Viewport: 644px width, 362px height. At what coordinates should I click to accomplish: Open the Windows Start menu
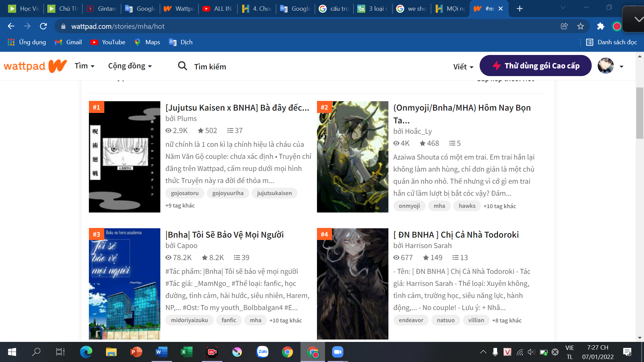[x=12, y=352]
